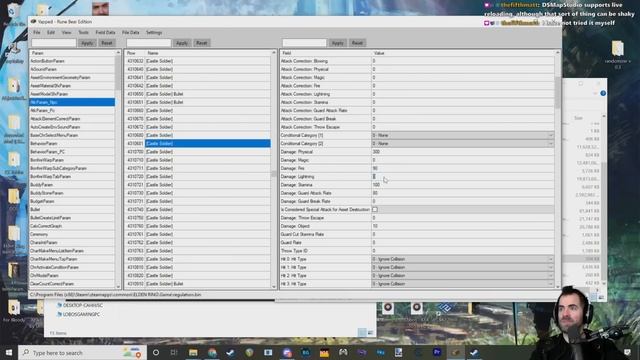Focus the field filter input field
The image size is (640, 360).
[x=304, y=43]
